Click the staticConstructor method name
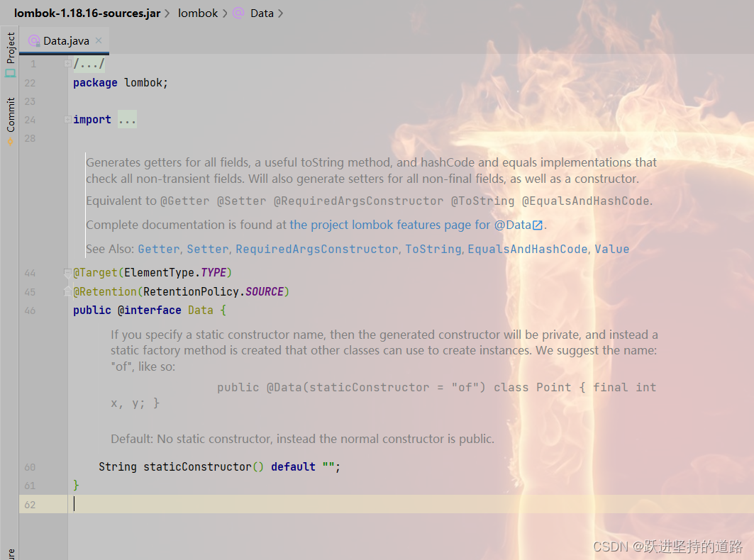The height and width of the screenshot is (560, 754). click(198, 466)
